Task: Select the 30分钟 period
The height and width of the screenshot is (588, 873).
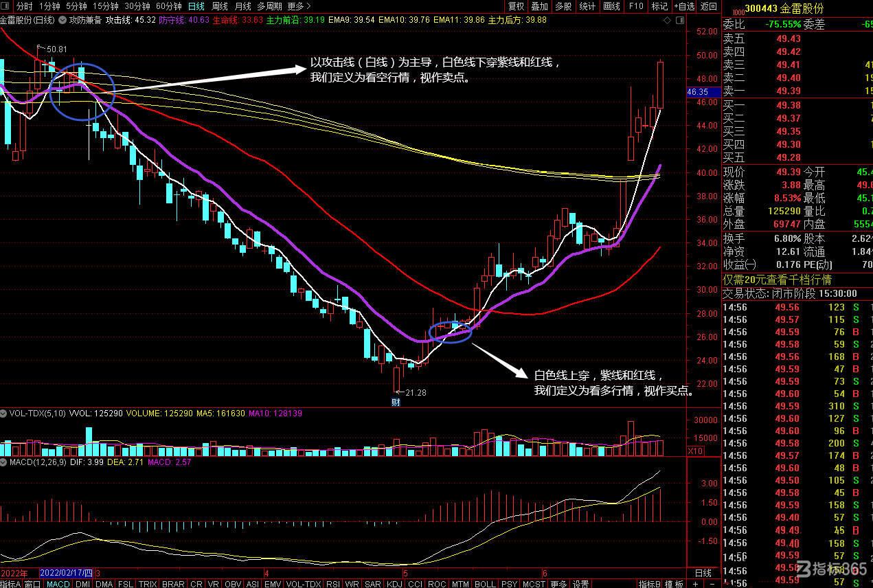Action: (x=137, y=5)
